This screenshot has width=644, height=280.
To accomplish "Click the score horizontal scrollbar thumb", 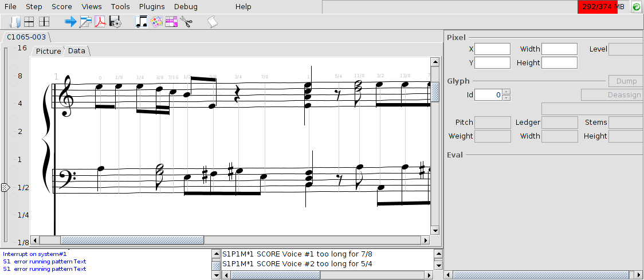I will tap(132, 240).
